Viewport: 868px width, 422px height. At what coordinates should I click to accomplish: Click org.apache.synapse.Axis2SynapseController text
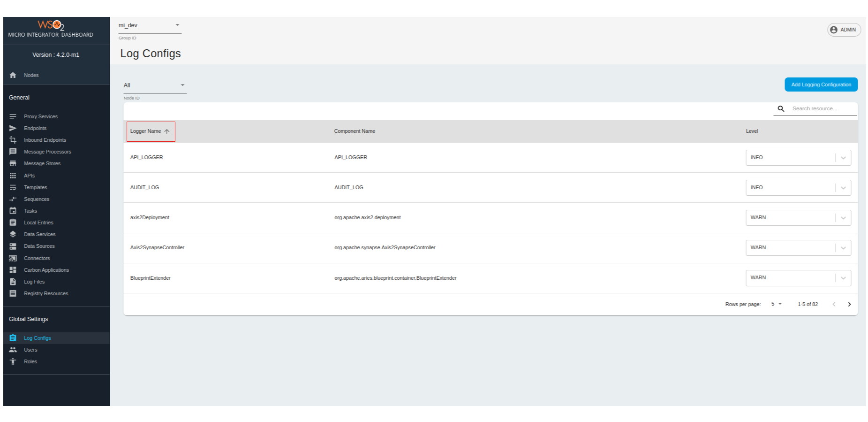pos(385,248)
